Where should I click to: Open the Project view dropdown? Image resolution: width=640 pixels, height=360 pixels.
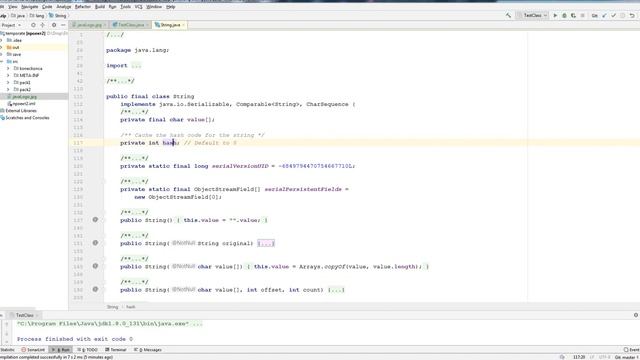coord(11,25)
